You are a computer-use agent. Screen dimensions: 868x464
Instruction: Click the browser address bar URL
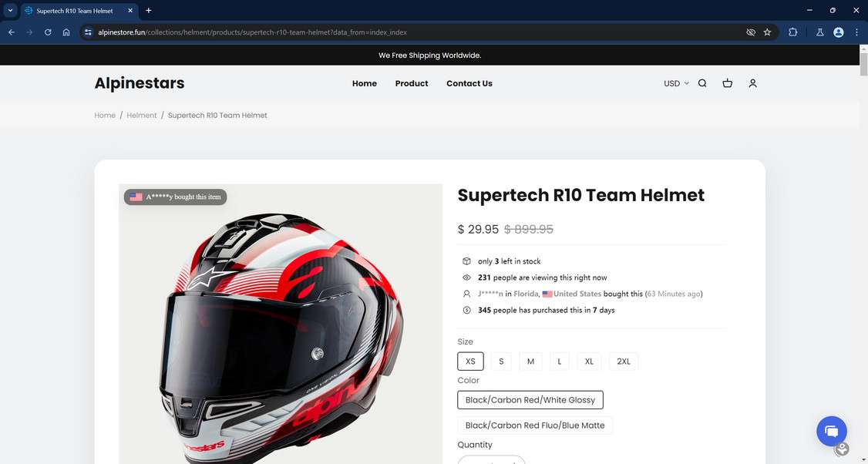[x=252, y=32]
